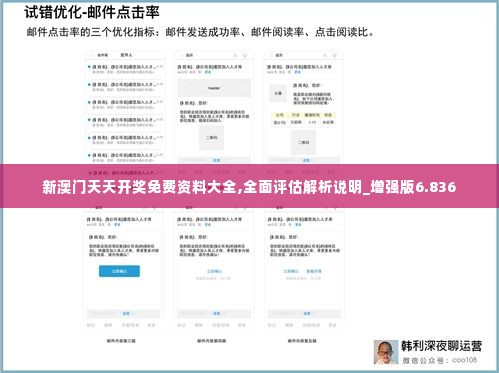Screen dimensions: 499x373
Task: Click the author name 韩利深夜聊运营
Action: pyautogui.click(x=441, y=346)
